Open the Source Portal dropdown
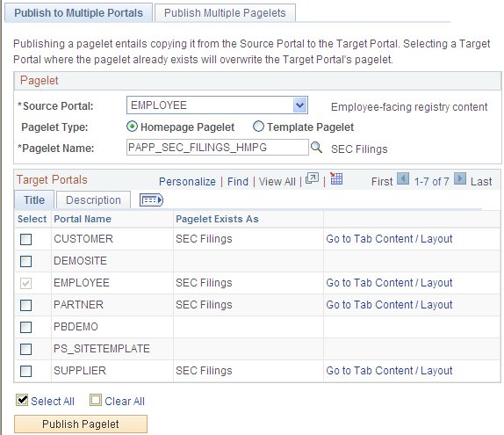Viewport: 504px width, 435px height. point(217,105)
